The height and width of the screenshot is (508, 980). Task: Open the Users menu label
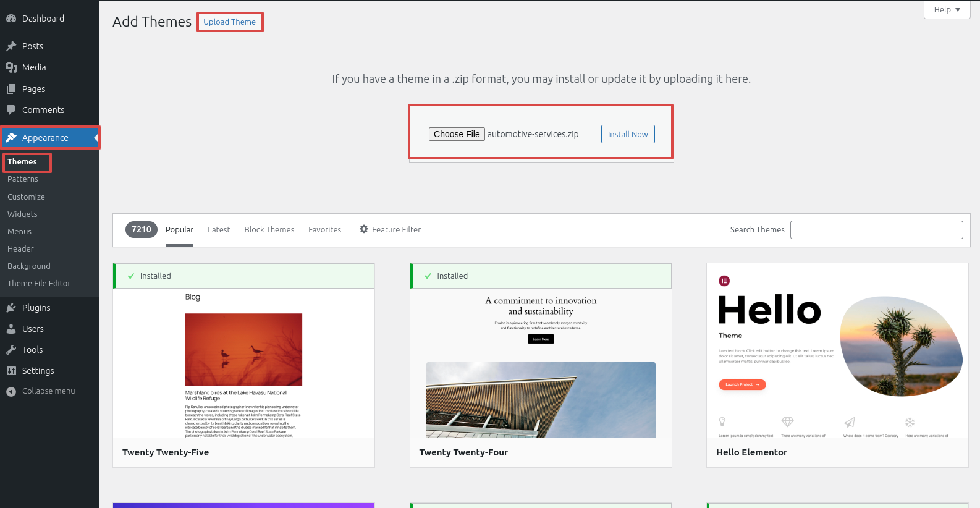[33, 329]
